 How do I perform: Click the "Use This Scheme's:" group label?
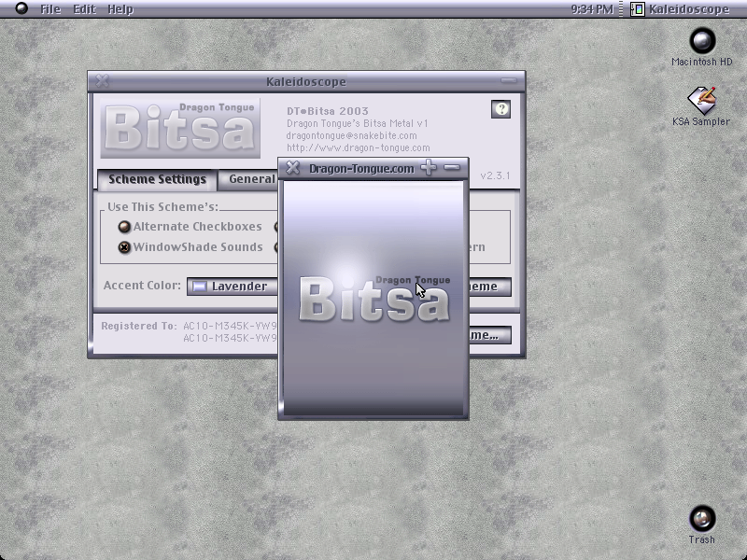coord(162,207)
